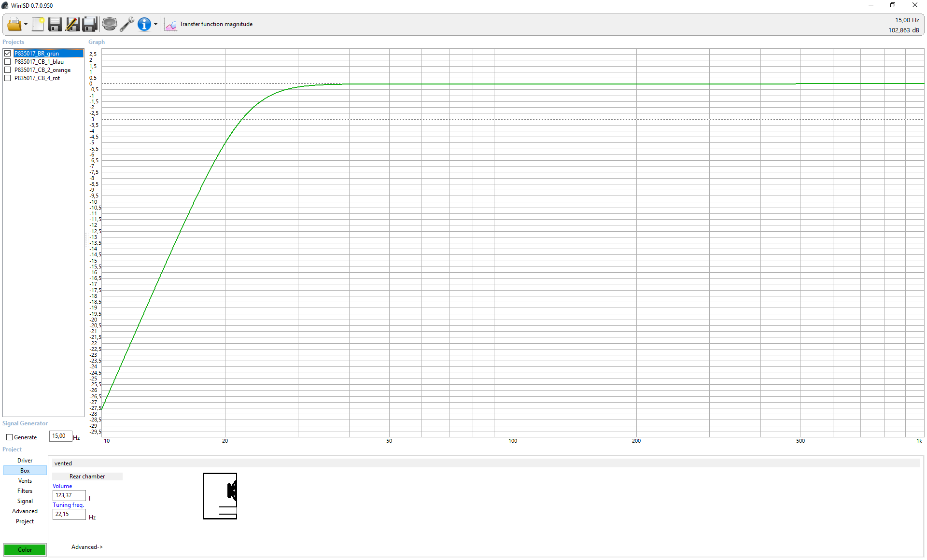Expand the open folder dropdown arrow
Image resolution: width=927 pixels, height=560 pixels.
click(x=26, y=25)
